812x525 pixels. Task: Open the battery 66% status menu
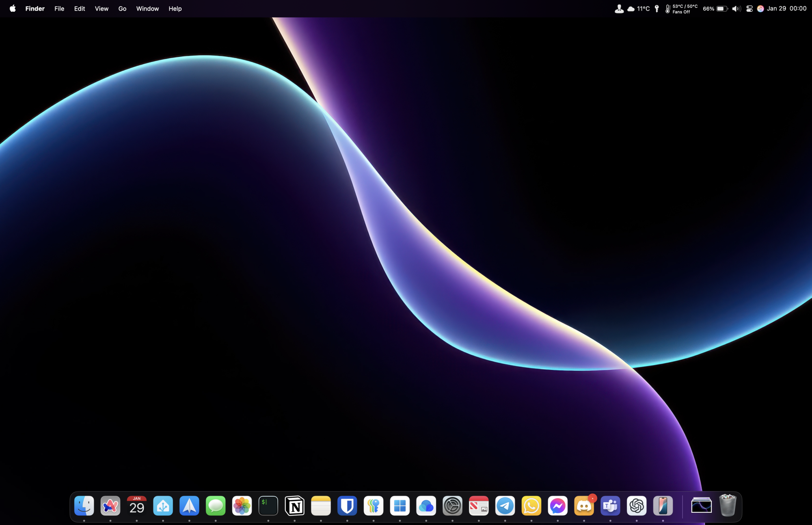(715, 9)
